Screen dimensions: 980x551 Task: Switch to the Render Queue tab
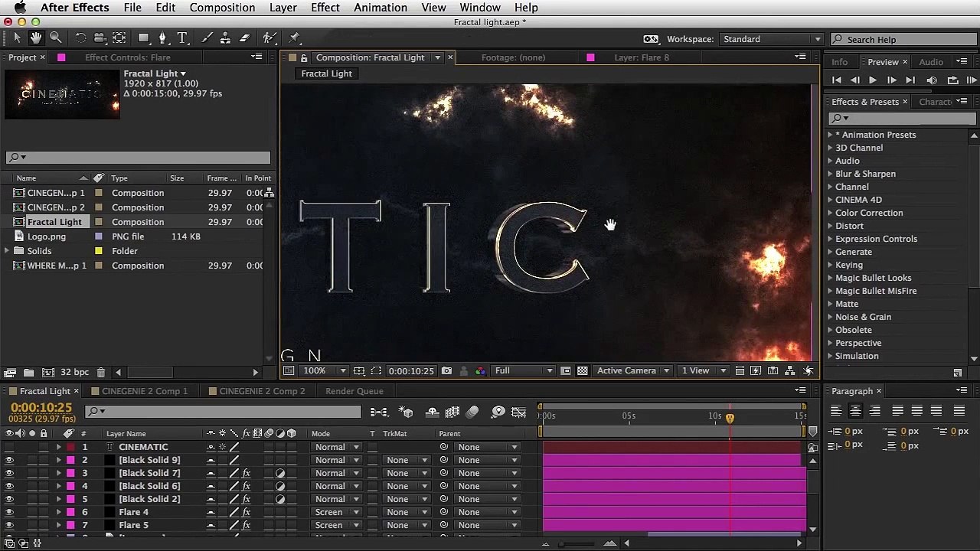(354, 391)
